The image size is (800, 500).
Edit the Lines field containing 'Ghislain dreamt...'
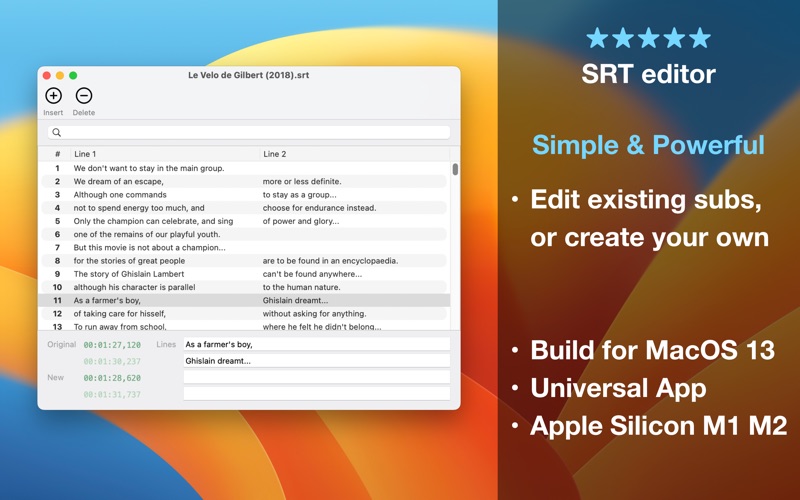tap(317, 361)
